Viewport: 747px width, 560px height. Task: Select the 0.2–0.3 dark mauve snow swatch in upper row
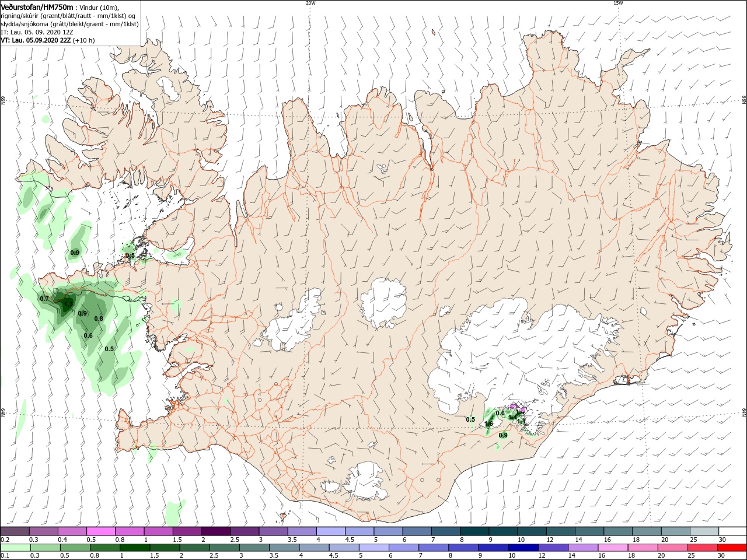(x=15, y=531)
